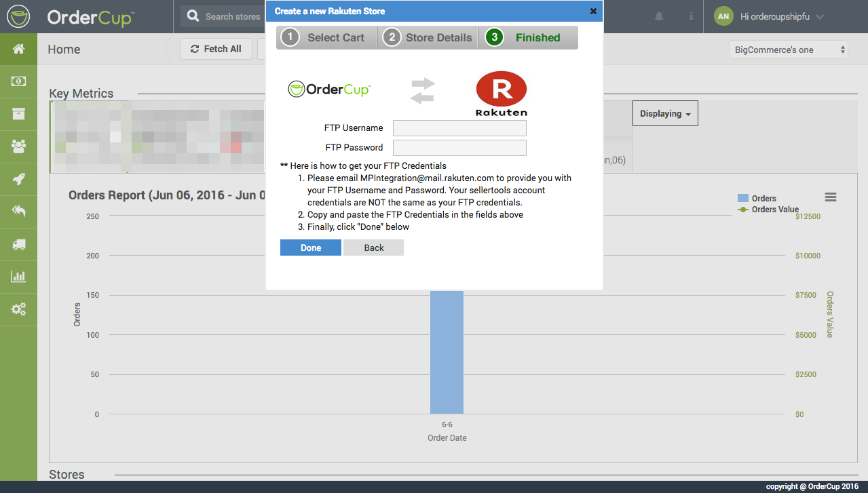868x493 pixels.
Task: Open the settings gears sidebar icon
Action: 18,309
